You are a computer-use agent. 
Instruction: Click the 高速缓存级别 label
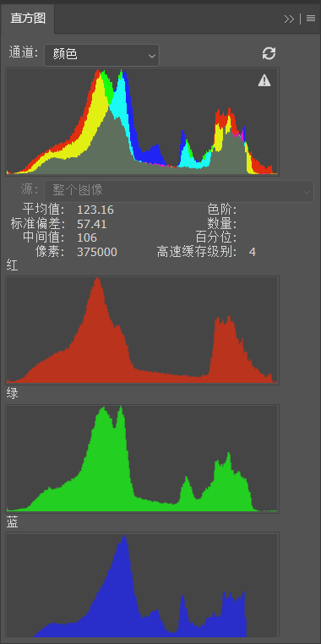197,252
